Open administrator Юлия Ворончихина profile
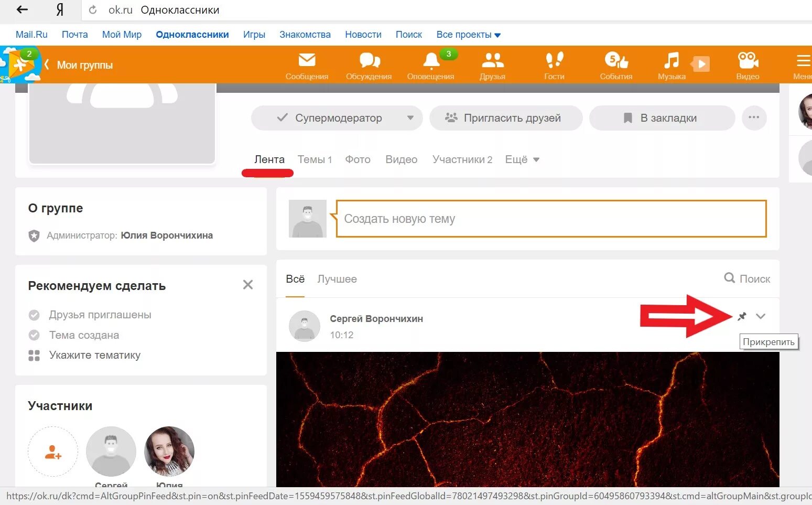The width and height of the screenshot is (812, 505). [167, 235]
